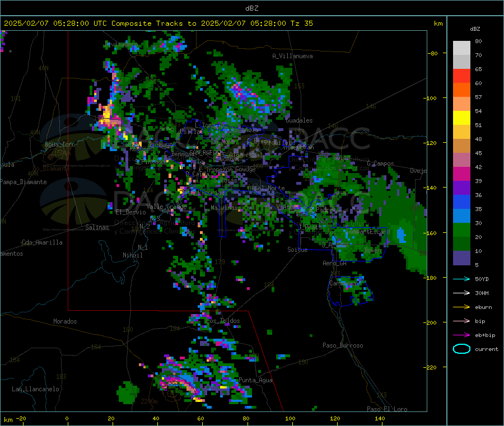This screenshot has height=426, width=504.
Task: Click the 'Malvinas' map label
Action: click(x=224, y=208)
